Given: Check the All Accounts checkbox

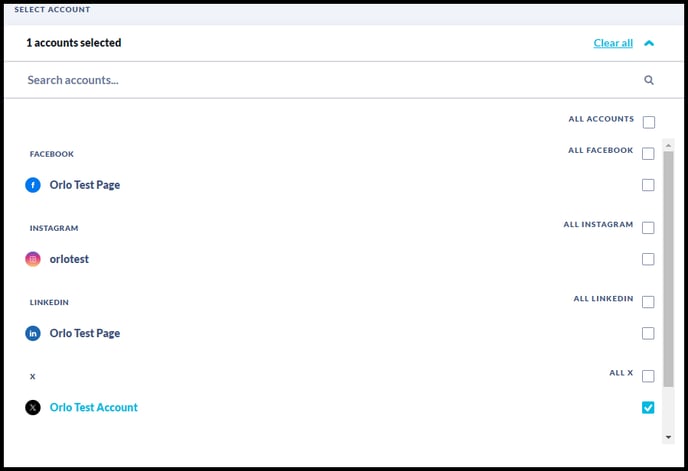Looking at the screenshot, I should click(649, 122).
